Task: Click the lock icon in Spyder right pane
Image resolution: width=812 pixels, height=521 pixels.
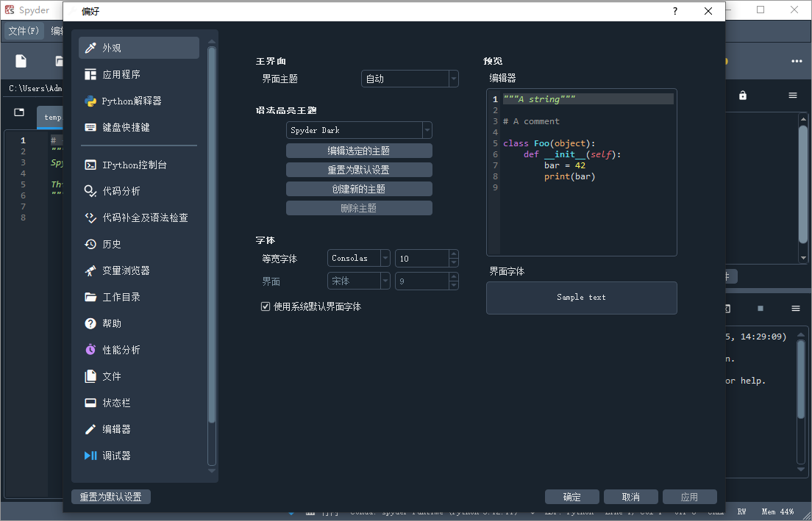Action: point(743,96)
